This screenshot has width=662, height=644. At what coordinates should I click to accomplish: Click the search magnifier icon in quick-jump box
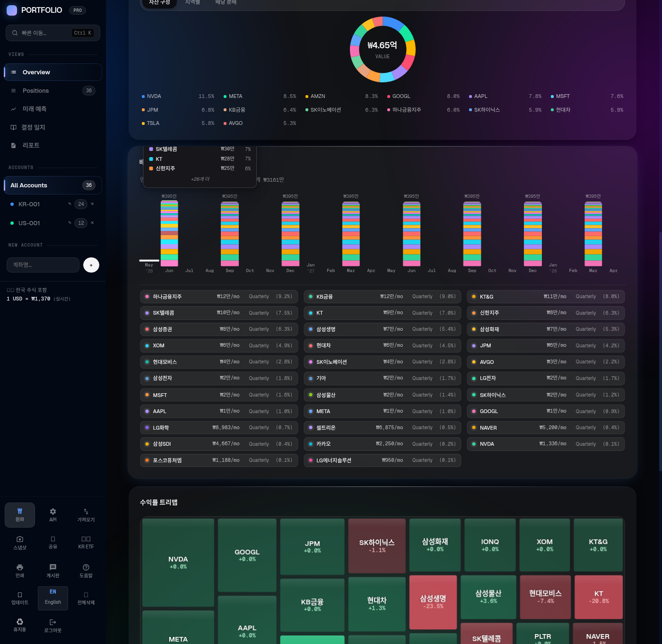pos(15,33)
